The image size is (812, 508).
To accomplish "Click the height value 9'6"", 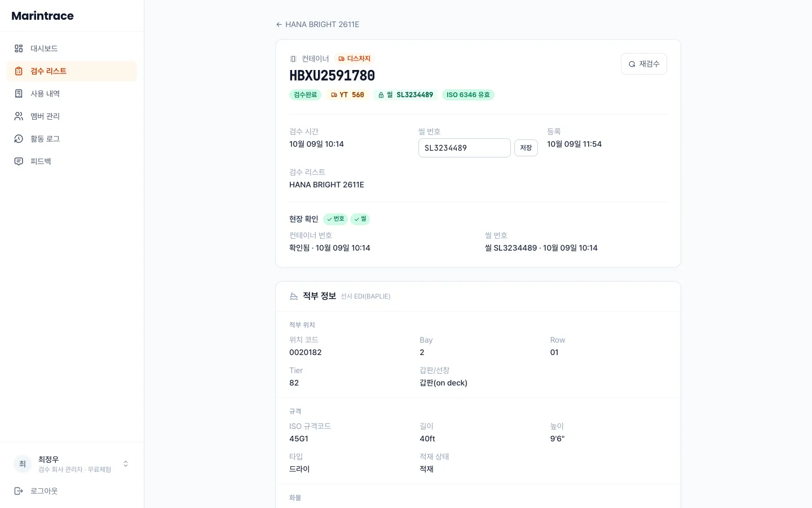I will [x=557, y=439].
